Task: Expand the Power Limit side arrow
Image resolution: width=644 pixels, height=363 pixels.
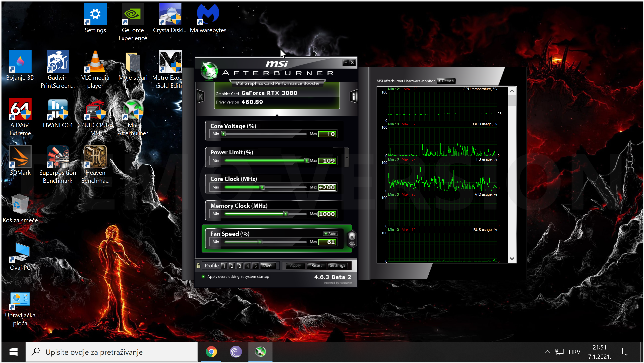Action: point(347,158)
